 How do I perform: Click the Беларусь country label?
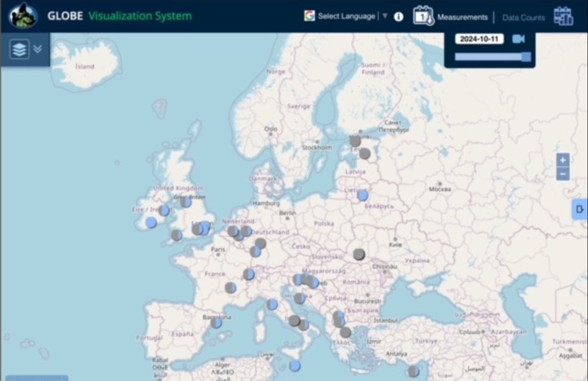(379, 206)
